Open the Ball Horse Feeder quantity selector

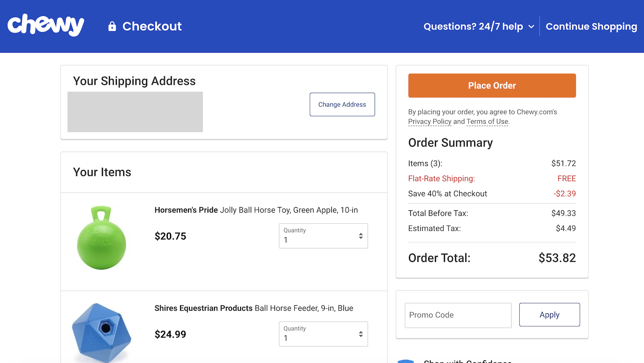tap(323, 334)
